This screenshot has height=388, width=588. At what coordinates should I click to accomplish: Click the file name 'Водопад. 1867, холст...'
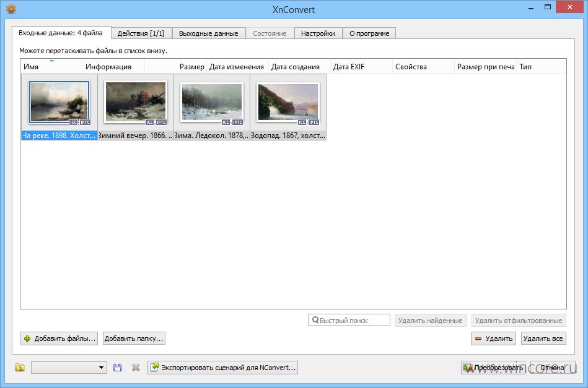(288, 136)
